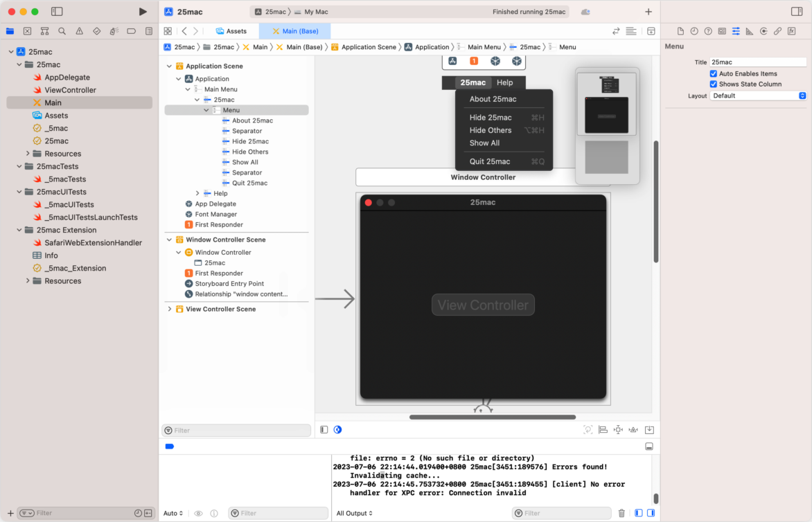Show the View Effects inspector
This screenshot has width=812, height=522.
point(791,31)
